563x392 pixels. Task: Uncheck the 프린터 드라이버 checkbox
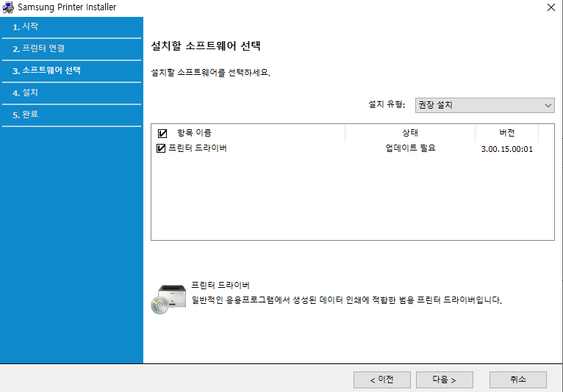pyautogui.click(x=161, y=148)
